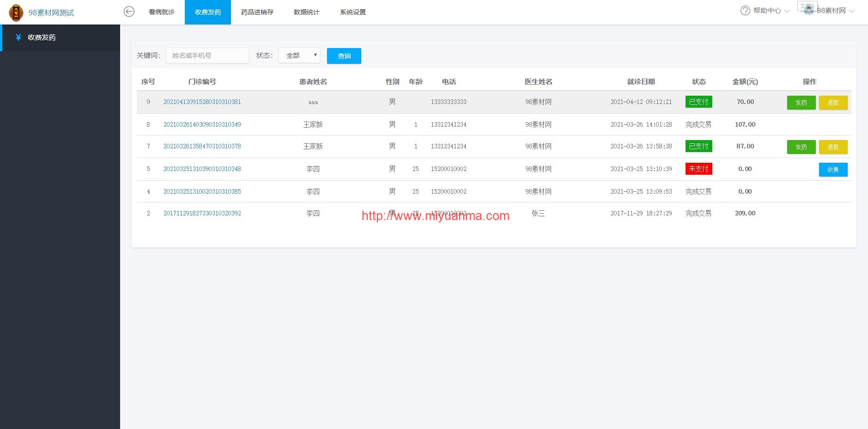Select the 收费发药 top tab
The height and width of the screenshot is (429, 868).
pyautogui.click(x=208, y=12)
